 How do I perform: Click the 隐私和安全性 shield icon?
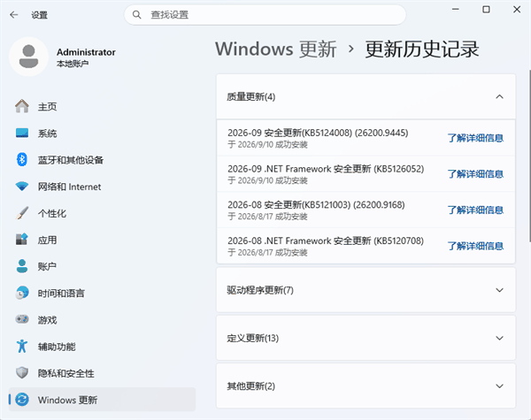pos(22,373)
